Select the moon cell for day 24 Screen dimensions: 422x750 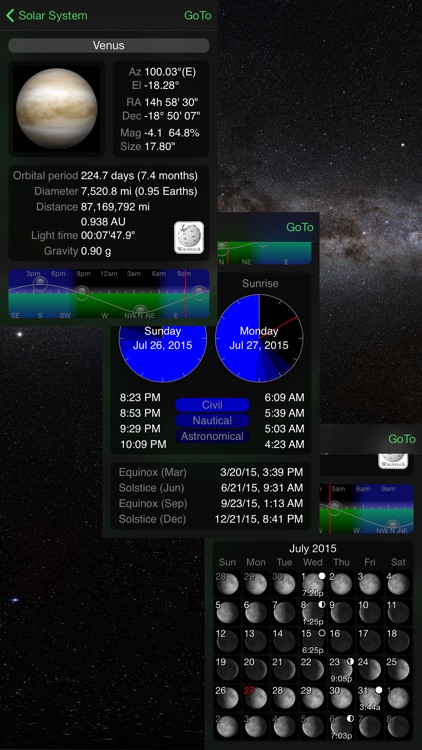370,669
